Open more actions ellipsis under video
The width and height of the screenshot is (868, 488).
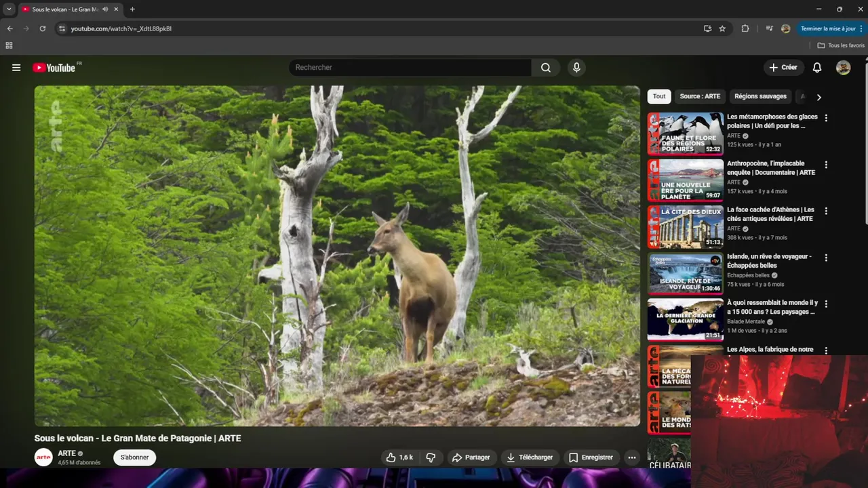[x=632, y=457]
